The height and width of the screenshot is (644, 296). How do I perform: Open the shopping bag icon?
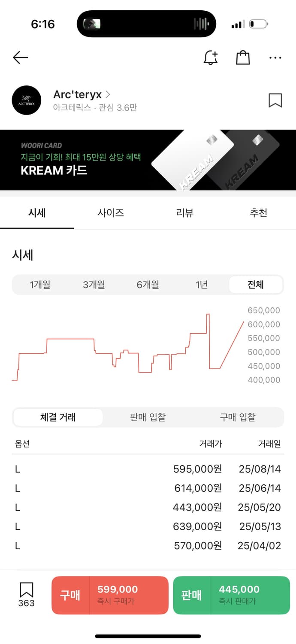coord(243,58)
